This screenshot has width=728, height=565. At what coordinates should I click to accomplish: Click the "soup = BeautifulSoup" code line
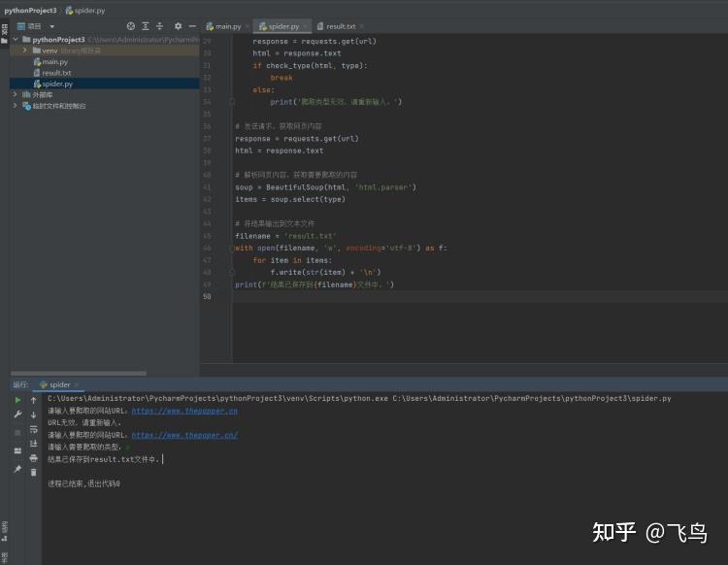(x=325, y=187)
